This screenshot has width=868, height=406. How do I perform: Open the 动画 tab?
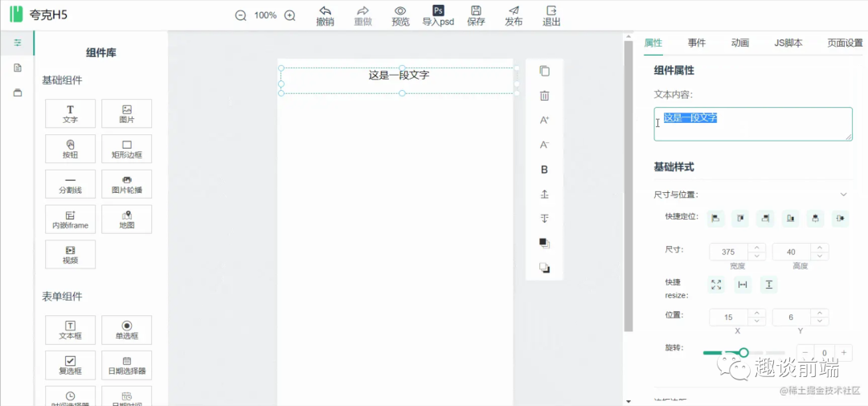point(739,43)
